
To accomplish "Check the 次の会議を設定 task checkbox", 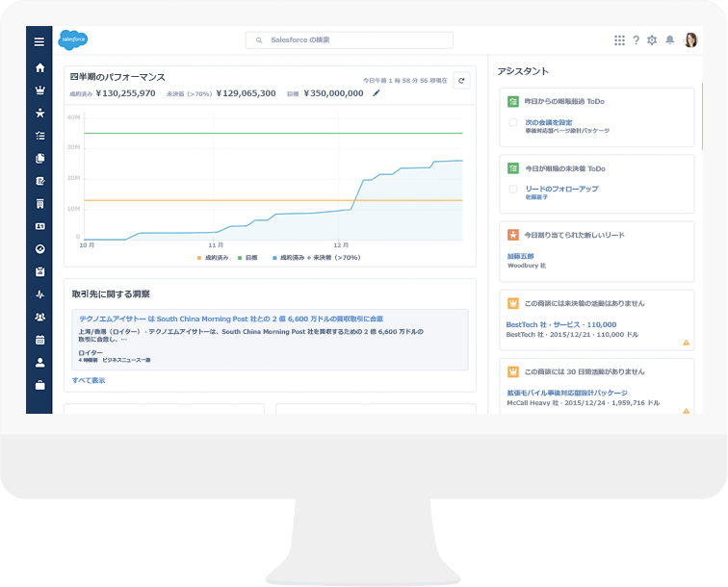I will click(513, 122).
